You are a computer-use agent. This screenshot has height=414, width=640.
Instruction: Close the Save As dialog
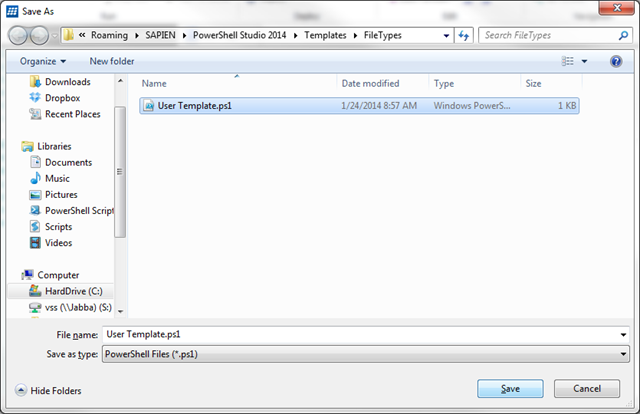pos(617,8)
